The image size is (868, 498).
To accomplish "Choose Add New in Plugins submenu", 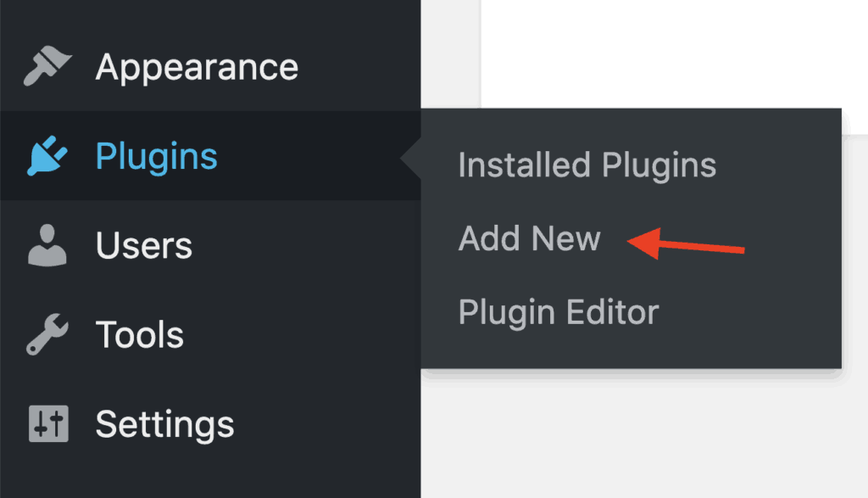I will (530, 238).
